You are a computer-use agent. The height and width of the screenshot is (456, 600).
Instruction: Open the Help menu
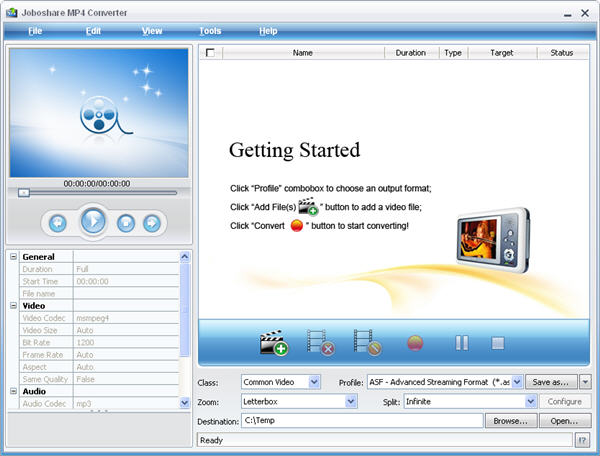coord(268,31)
